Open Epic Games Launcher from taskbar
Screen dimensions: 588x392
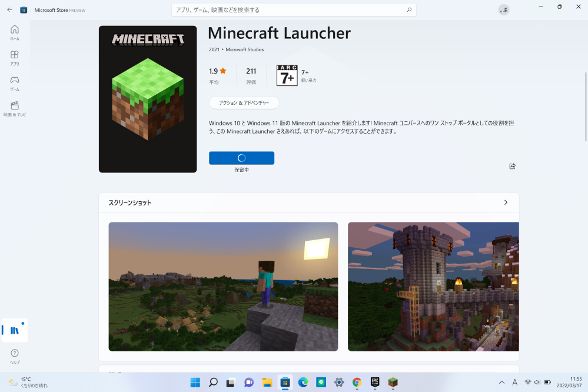(375, 382)
